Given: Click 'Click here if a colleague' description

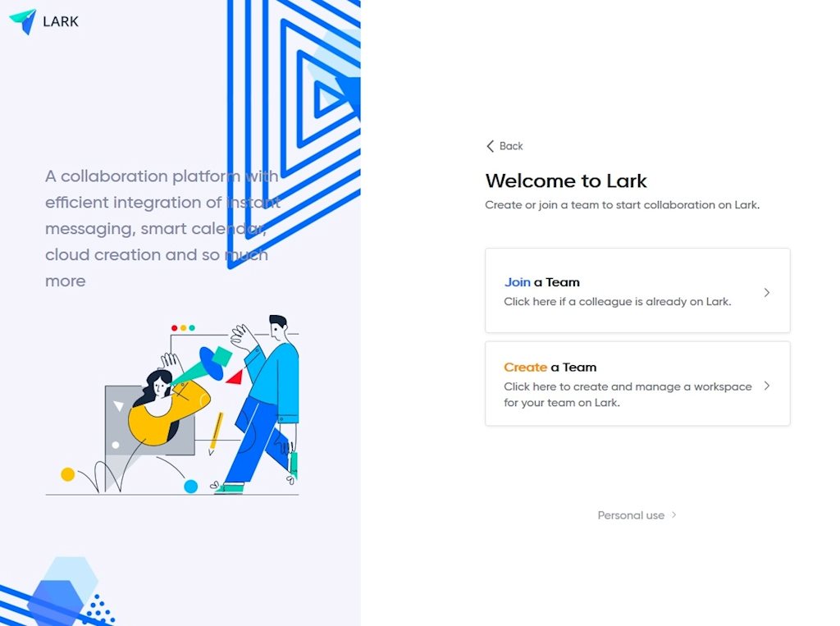Looking at the screenshot, I should 617,302.
